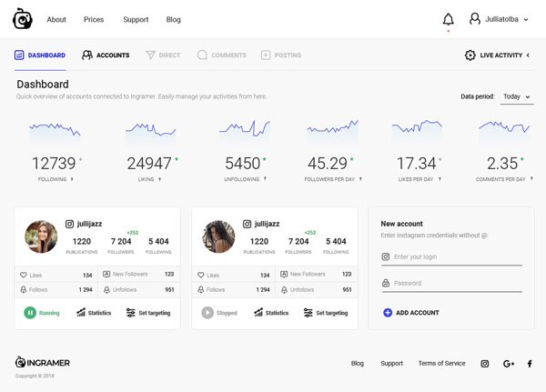Click the Accounts people icon

pos(87,55)
